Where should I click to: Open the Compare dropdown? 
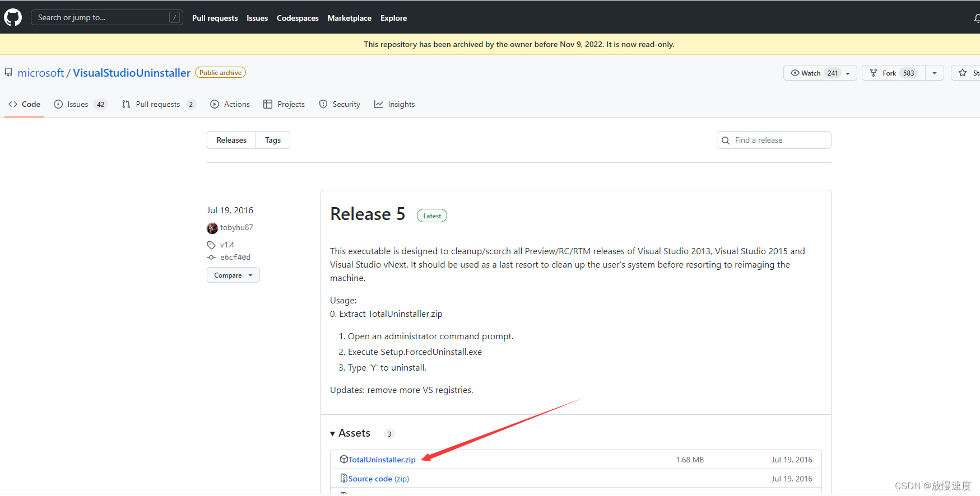[233, 275]
